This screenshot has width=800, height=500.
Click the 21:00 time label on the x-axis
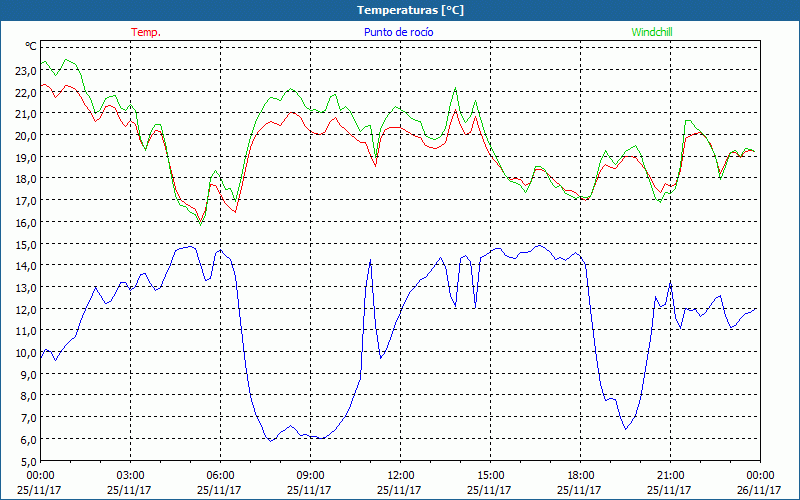[x=670, y=476]
